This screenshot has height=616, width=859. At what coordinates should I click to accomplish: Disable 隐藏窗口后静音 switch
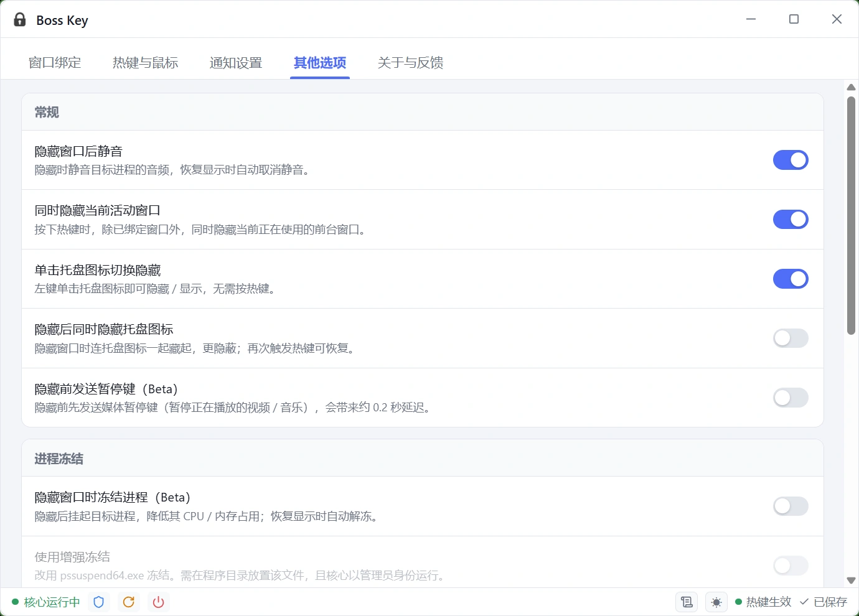pyautogui.click(x=791, y=160)
